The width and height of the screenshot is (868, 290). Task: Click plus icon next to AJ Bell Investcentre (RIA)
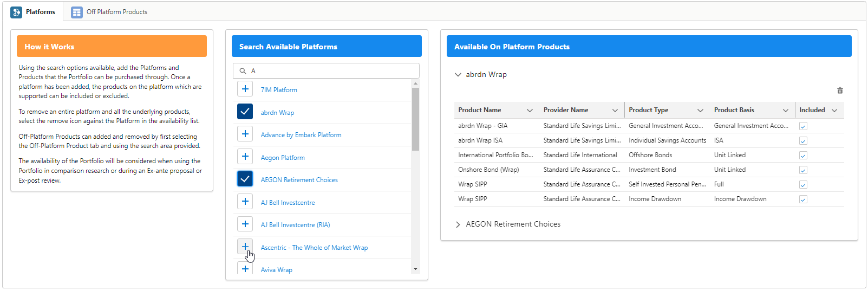pyautogui.click(x=245, y=224)
